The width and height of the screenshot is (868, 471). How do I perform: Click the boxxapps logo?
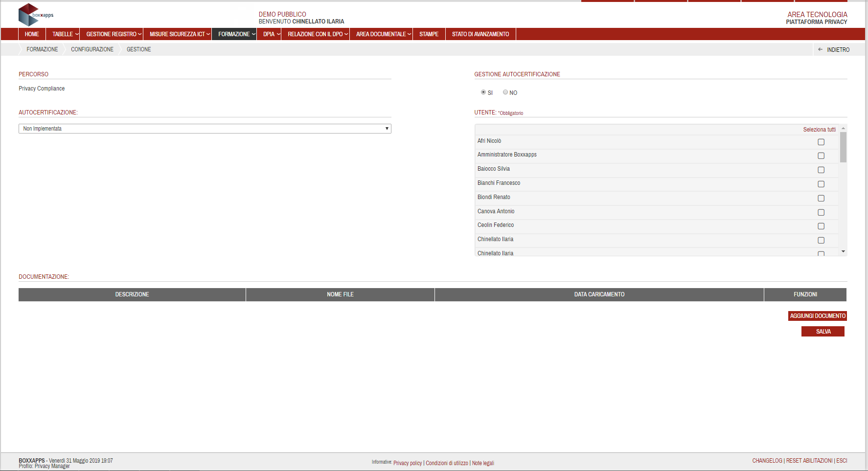(x=36, y=15)
